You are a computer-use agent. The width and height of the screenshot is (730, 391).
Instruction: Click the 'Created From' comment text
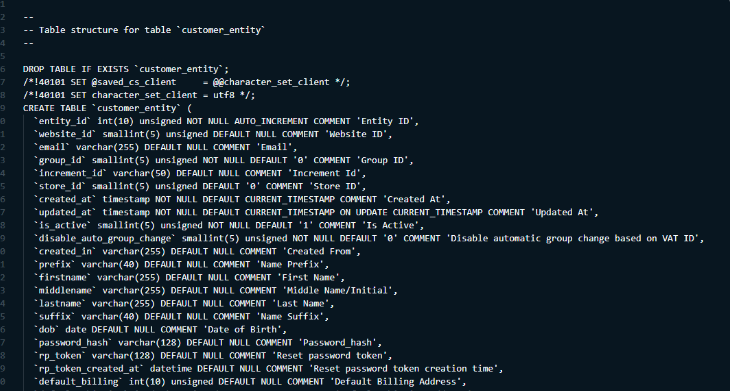(x=321, y=251)
